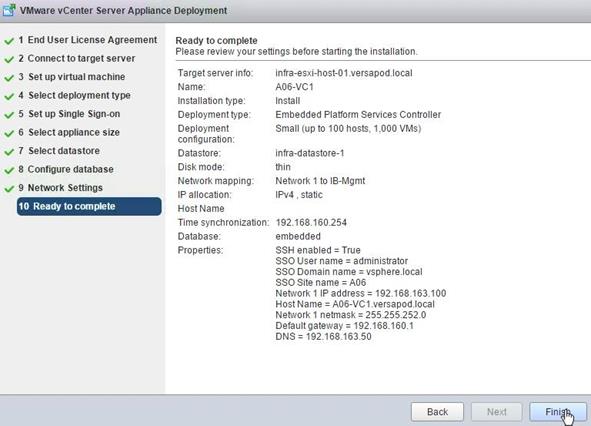The height and width of the screenshot is (426, 591).
Task: Click the Deployment configuration label
Action: (206, 134)
